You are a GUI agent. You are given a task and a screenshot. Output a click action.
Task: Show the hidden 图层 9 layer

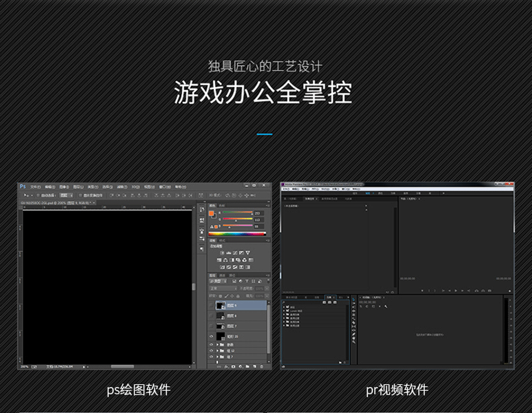tap(211, 305)
